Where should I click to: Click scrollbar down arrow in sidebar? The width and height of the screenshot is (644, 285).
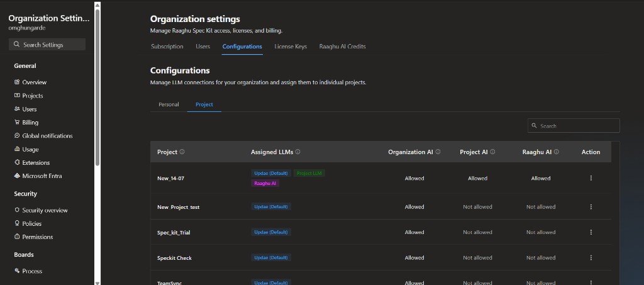[x=97, y=282]
